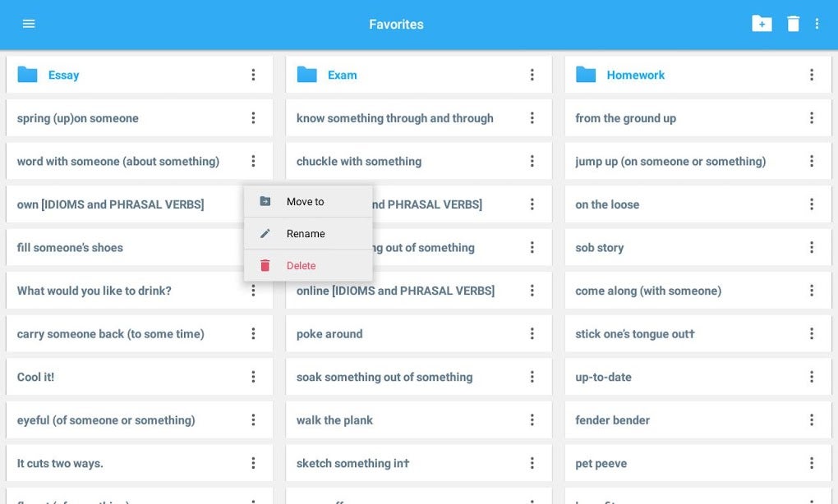Image resolution: width=838 pixels, height=504 pixels.
Task: Select Delete in the context menu
Action: pyautogui.click(x=301, y=266)
